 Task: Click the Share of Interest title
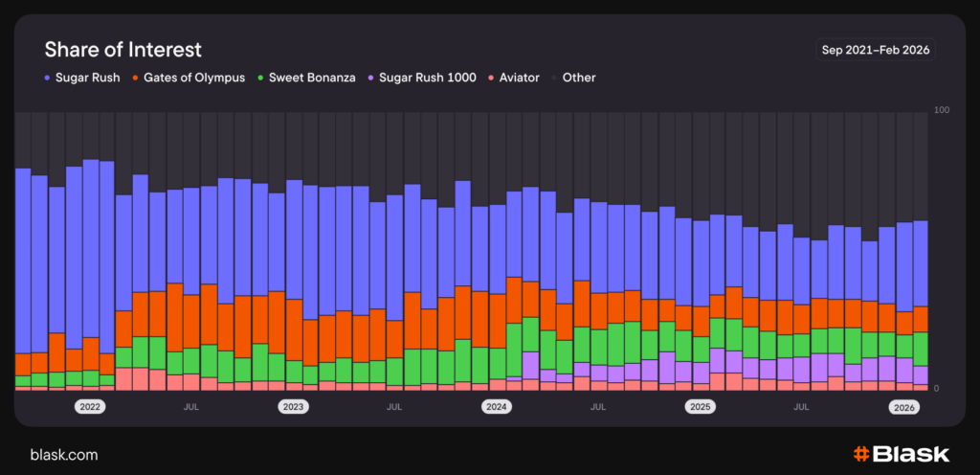coord(123,50)
